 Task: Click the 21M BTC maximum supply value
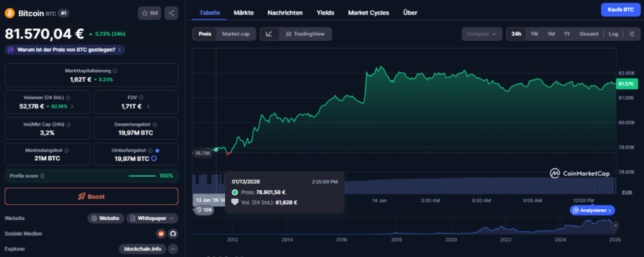(x=47, y=158)
